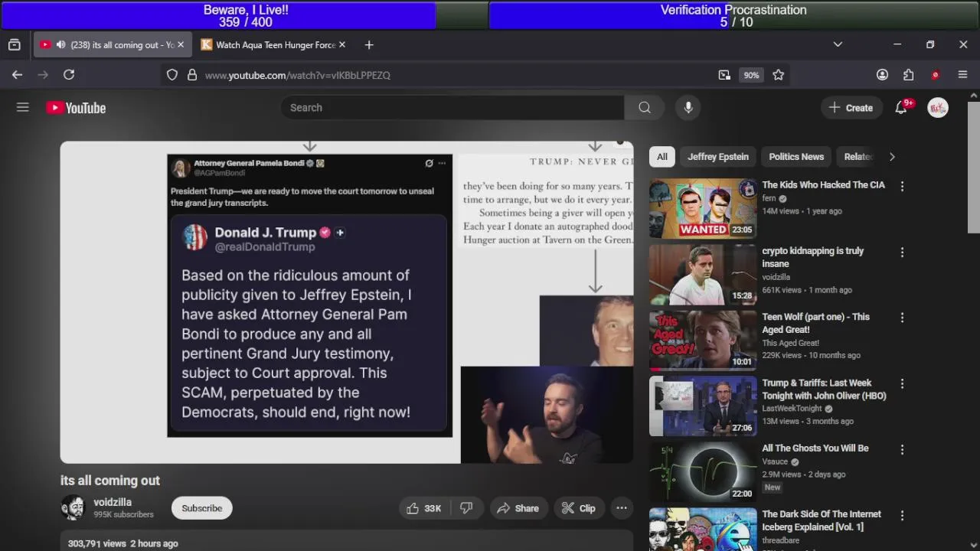The image size is (980, 551).
Task: Dislike the video
Action: [x=466, y=508]
